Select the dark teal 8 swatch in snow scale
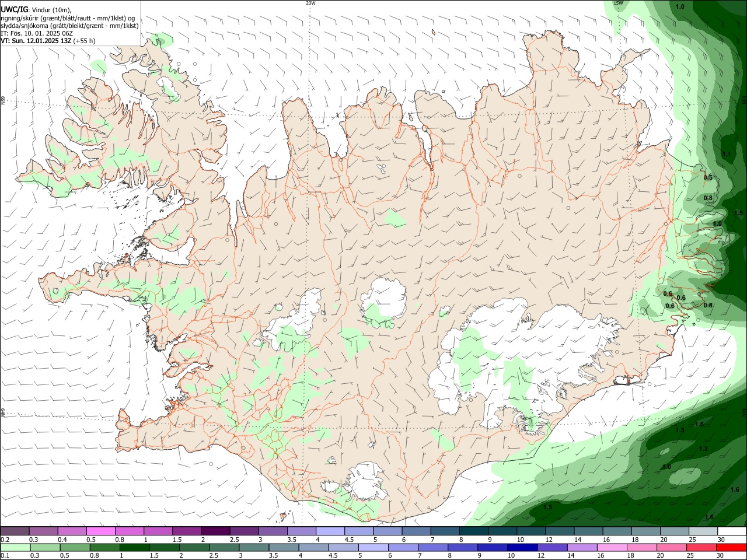The image size is (747, 560). [x=473, y=531]
